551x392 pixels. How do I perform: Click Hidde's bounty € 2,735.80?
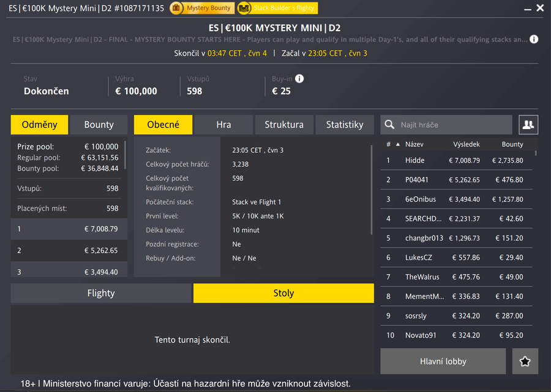coord(508,160)
